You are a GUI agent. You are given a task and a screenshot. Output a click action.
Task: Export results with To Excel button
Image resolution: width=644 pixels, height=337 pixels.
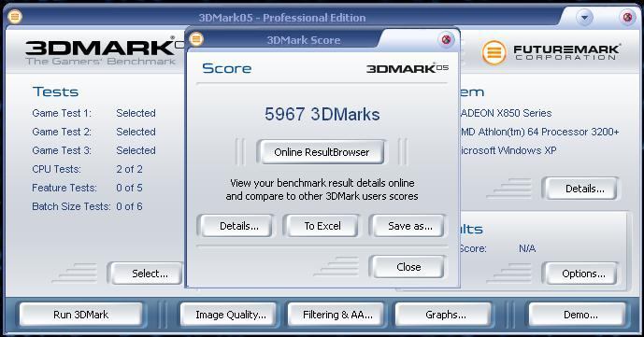click(x=322, y=226)
